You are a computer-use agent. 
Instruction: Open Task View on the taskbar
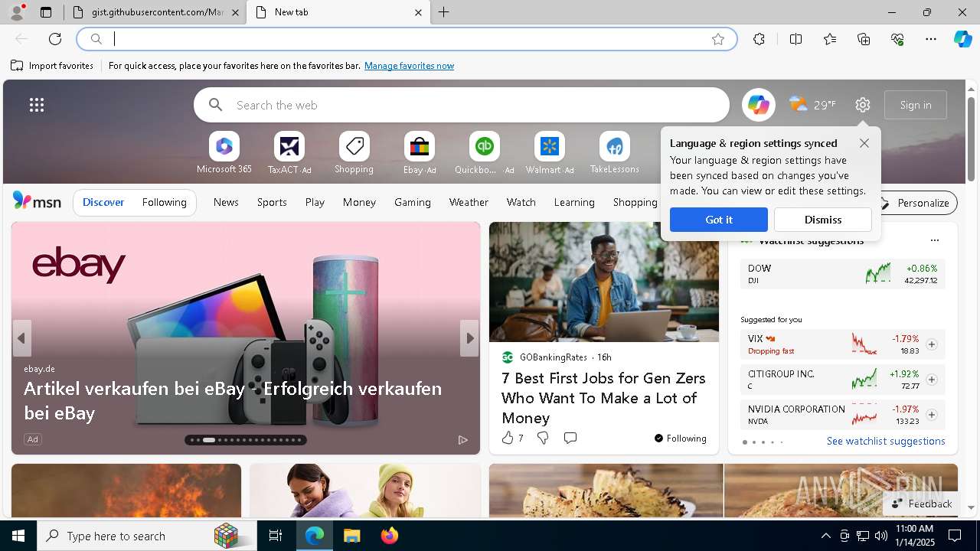tap(276, 536)
